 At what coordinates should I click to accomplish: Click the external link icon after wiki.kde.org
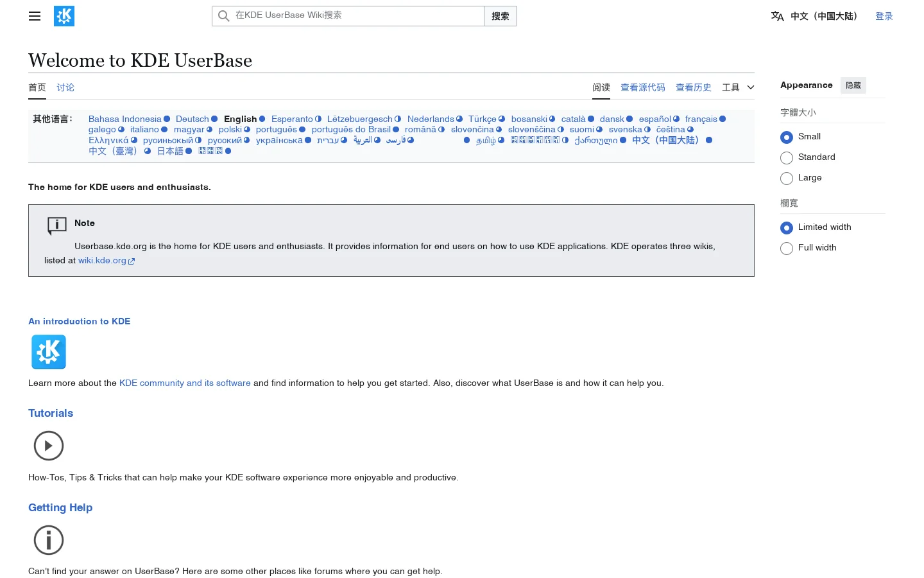pos(132,261)
